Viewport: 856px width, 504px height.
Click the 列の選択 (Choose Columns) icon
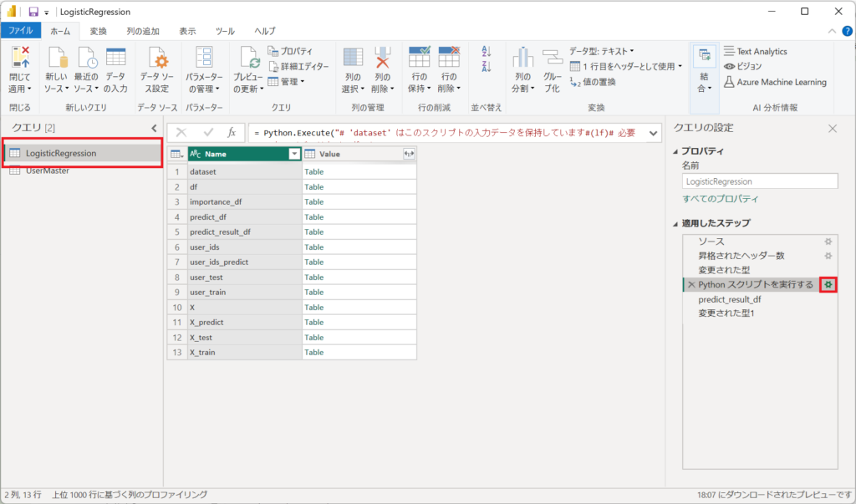(x=354, y=58)
